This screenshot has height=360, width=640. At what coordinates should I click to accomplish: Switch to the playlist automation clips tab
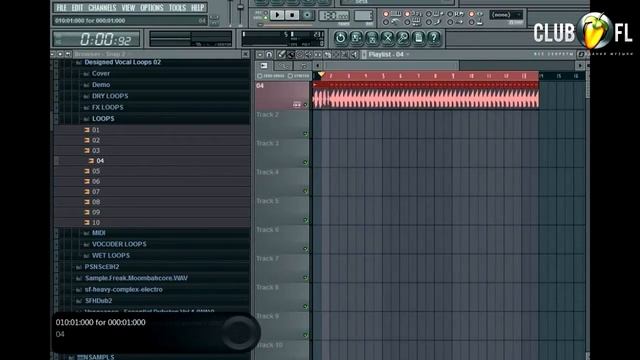pos(283,65)
